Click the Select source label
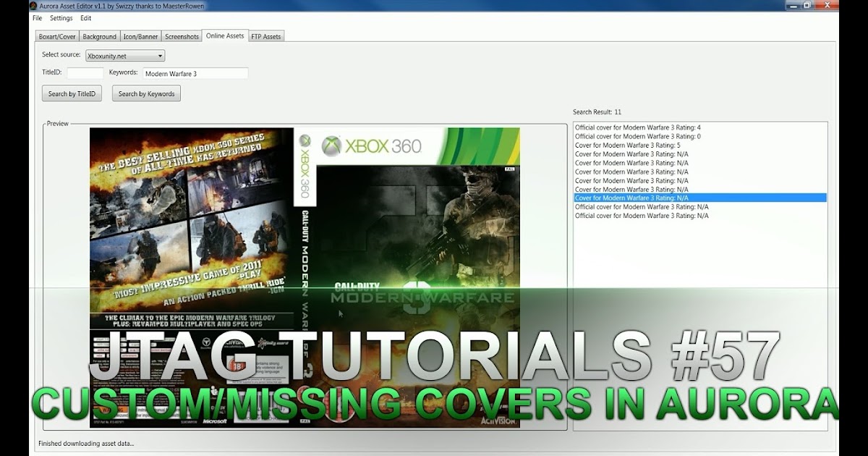This screenshot has width=868, height=456. (61, 54)
